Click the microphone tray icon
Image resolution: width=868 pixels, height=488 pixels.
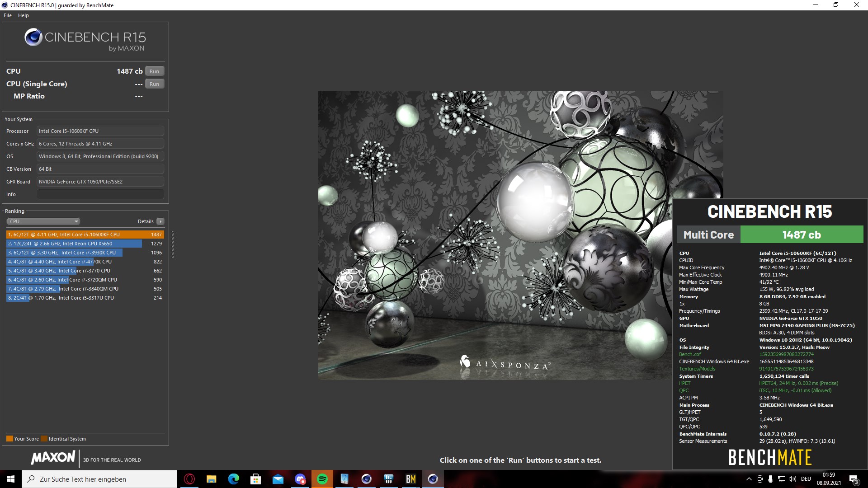tap(770, 479)
